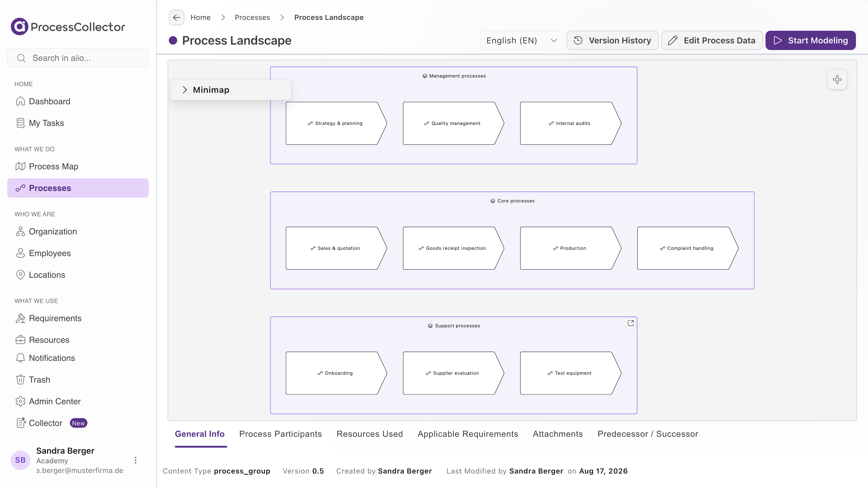Open Locations section
868x488 pixels.
78,275
